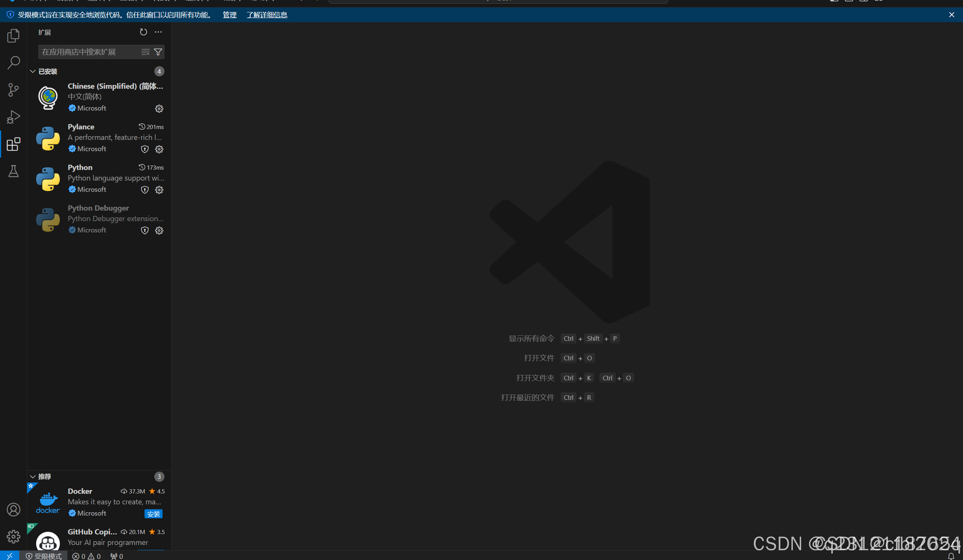
Task: Open errors and warnings in status bar
Action: (x=86, y=556)
